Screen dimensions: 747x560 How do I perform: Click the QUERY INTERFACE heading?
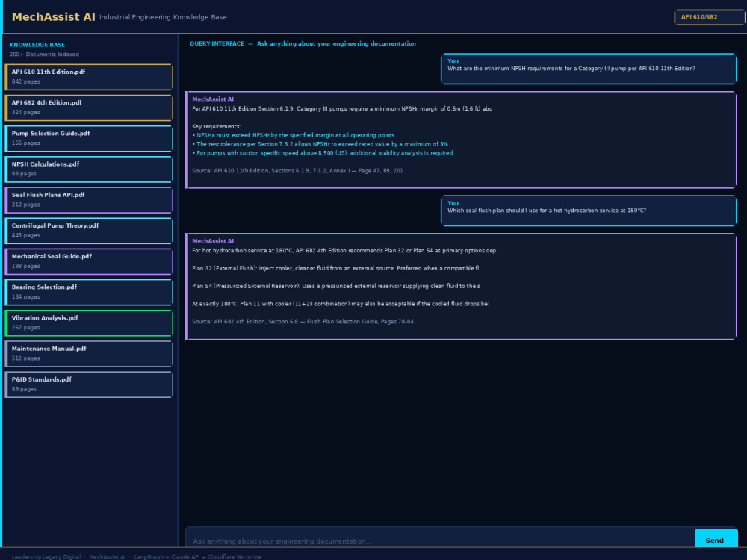(x=217, y=43)
